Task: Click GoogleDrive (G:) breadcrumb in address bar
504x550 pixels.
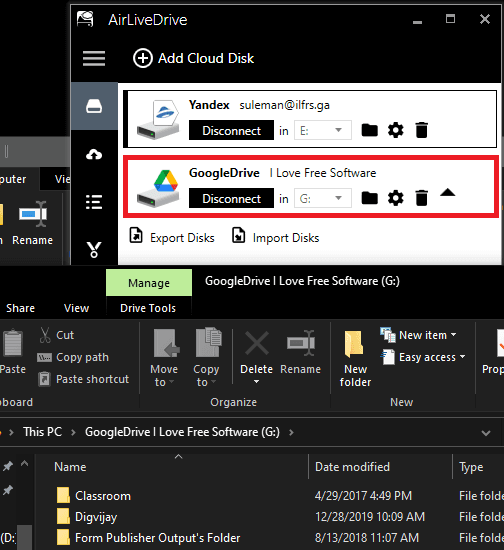Action: [182, 432]
